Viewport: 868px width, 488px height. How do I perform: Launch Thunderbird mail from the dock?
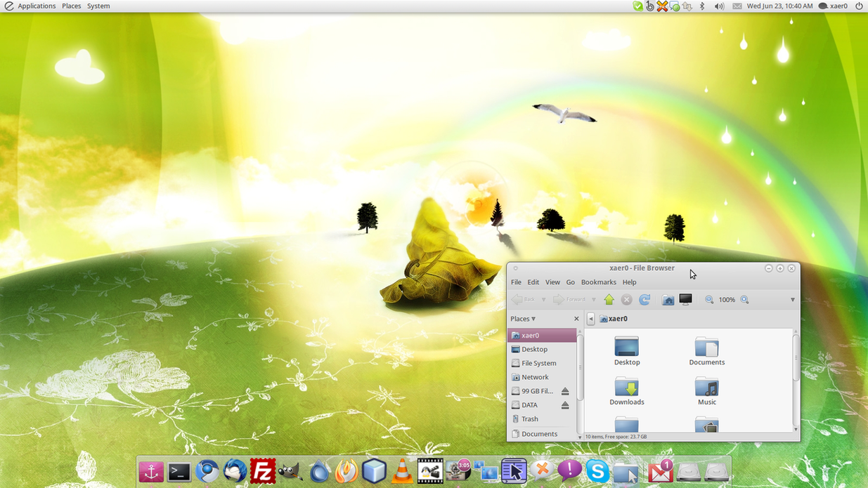(235, 472)
